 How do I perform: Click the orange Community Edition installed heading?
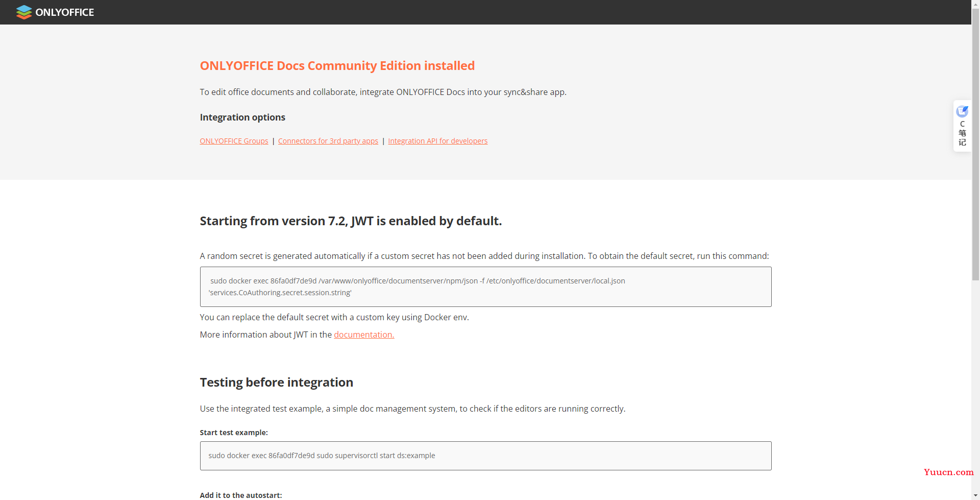[337, 66]
